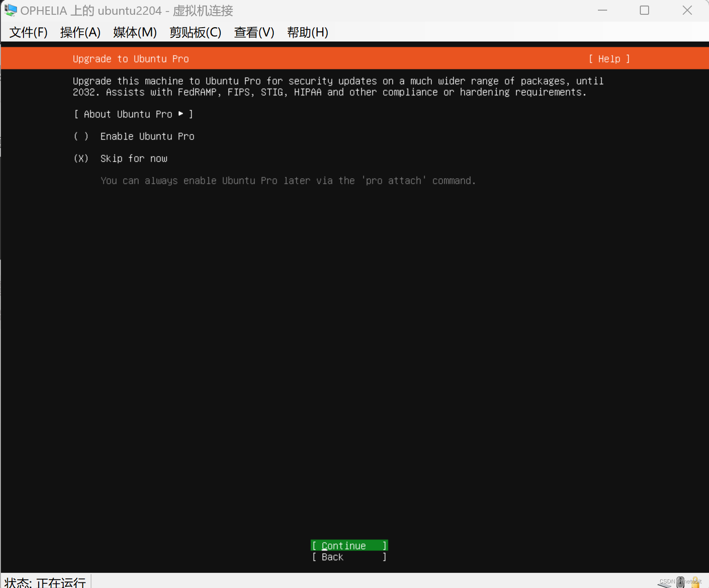Click the Help button in installer header
Image resolution: width=709 pixels, height=588 pixels.
click(609, 59)
